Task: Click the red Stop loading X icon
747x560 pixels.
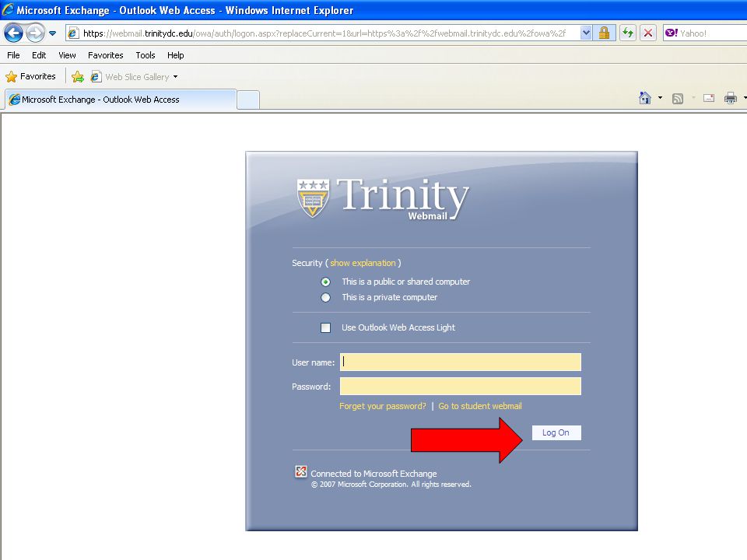Action: click(x=648, y=33)
